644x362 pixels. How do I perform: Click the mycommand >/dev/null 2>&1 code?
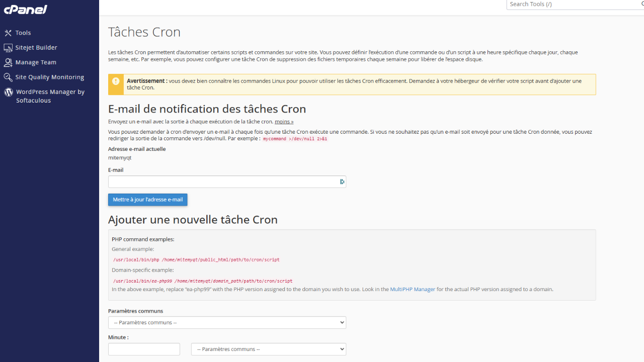point(295,139)
